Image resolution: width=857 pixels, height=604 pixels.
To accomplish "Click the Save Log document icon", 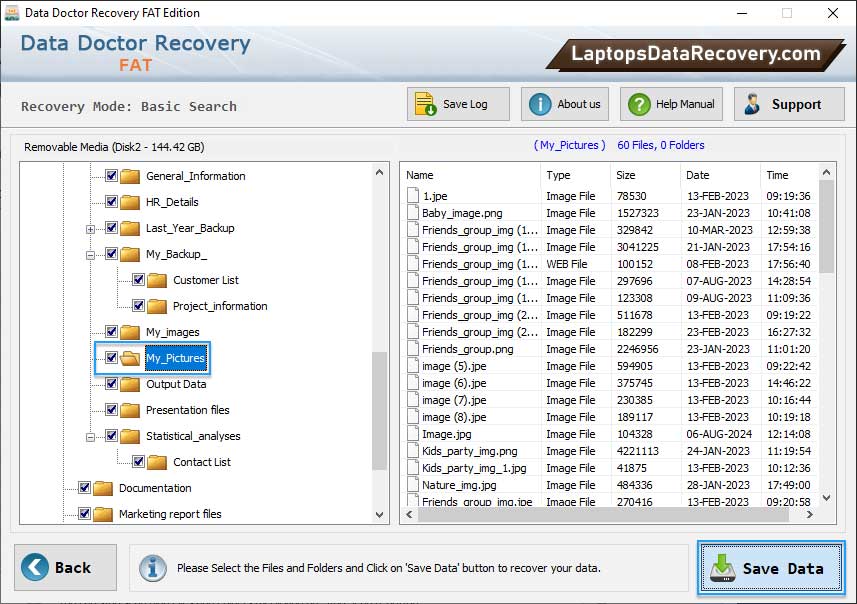I will [x=425, y=104].
